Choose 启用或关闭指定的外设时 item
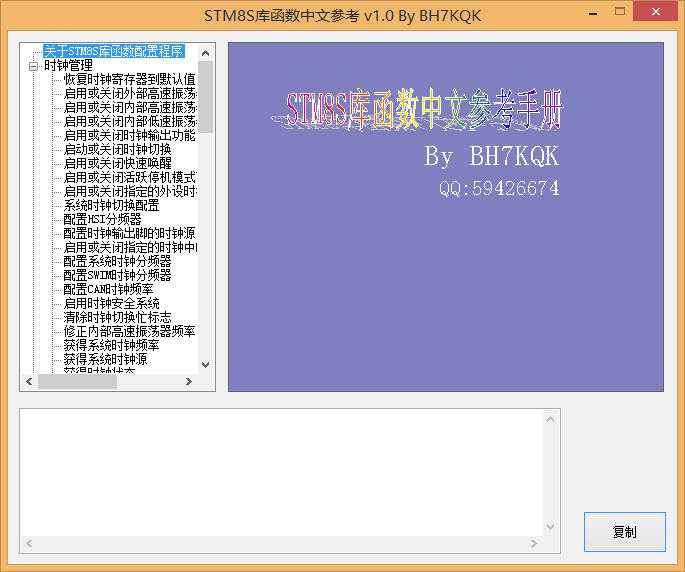Screen dimensions: 685x572 [x=130, y=191]
